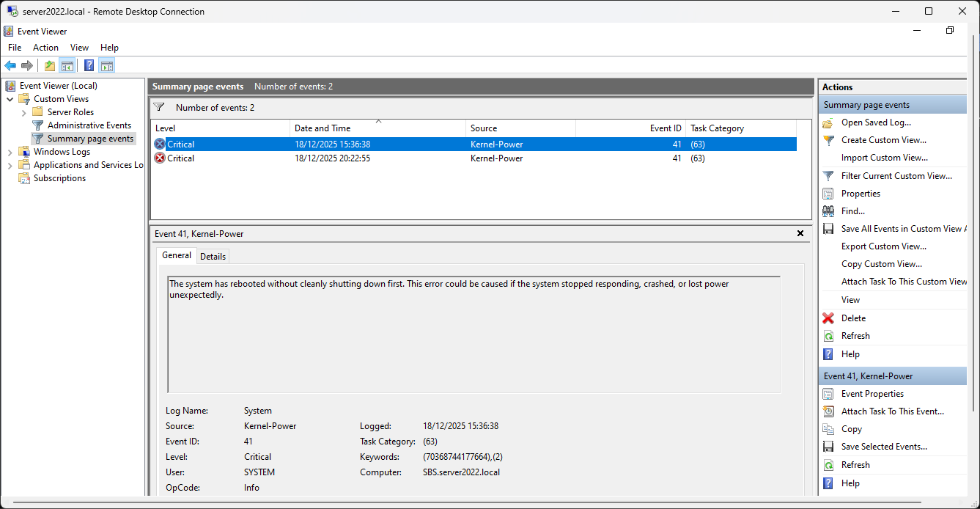Open Event Properties from Actions pane

[x=872, y=394]
